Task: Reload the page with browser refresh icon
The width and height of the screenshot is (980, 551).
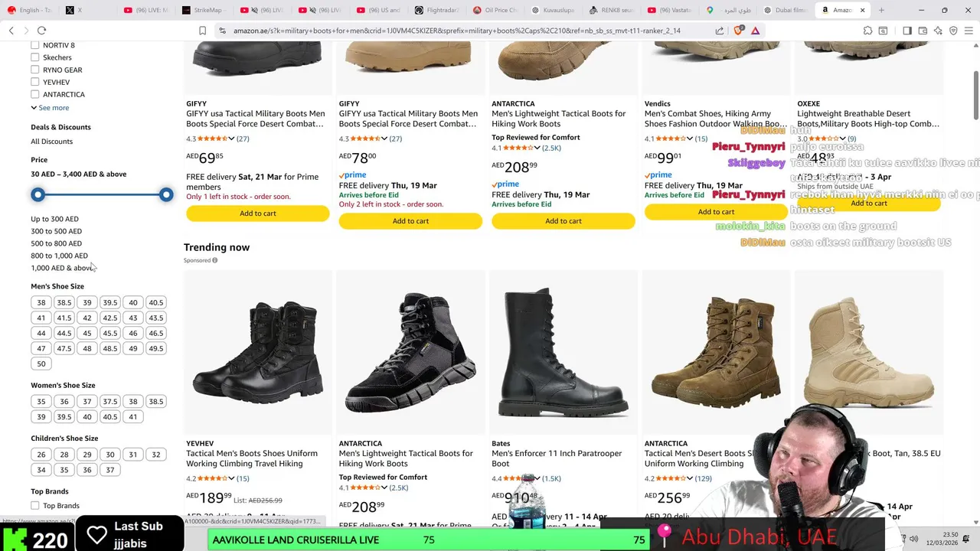Action: [41, 31]
